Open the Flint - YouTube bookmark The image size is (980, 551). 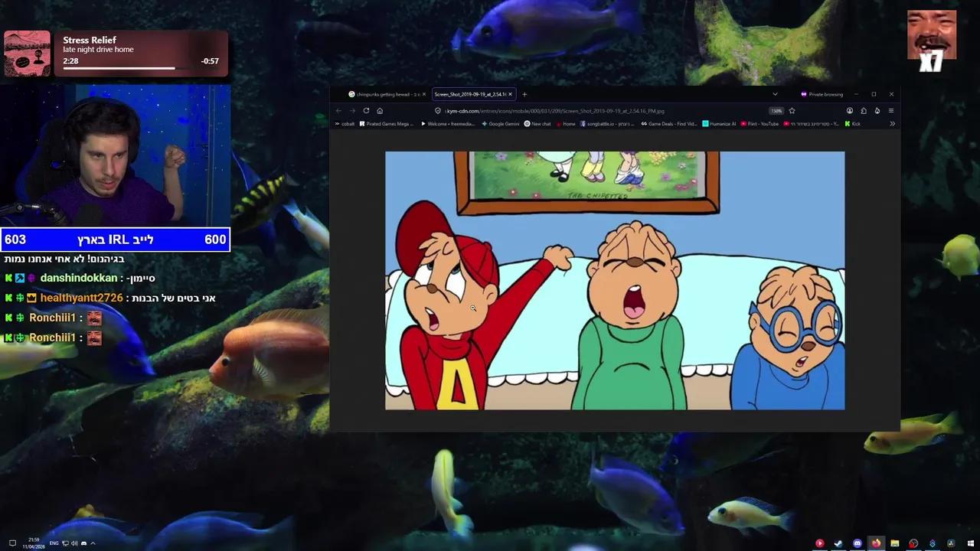click(759, 124)
